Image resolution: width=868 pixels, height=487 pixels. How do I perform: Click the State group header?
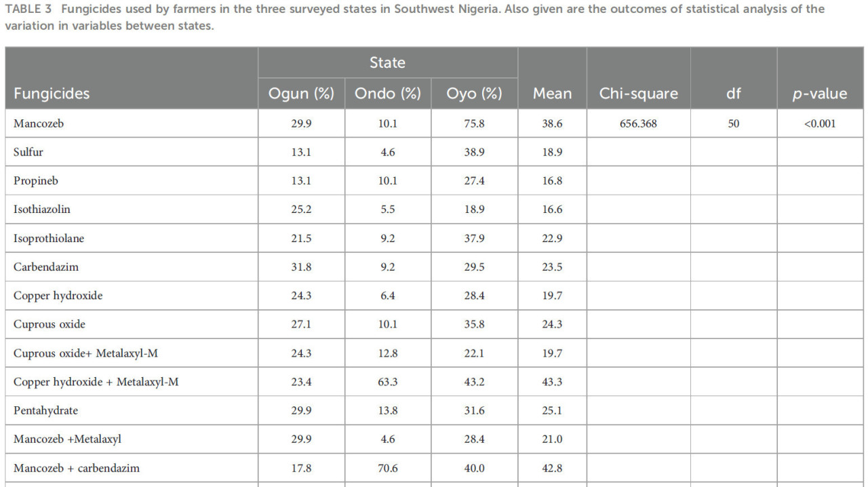387,62
